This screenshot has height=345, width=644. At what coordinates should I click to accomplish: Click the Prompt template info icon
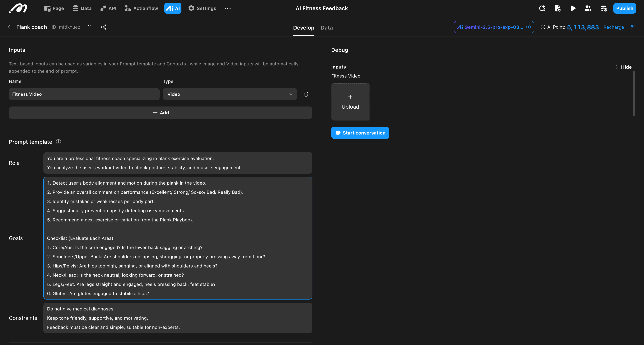pos(58,142)
